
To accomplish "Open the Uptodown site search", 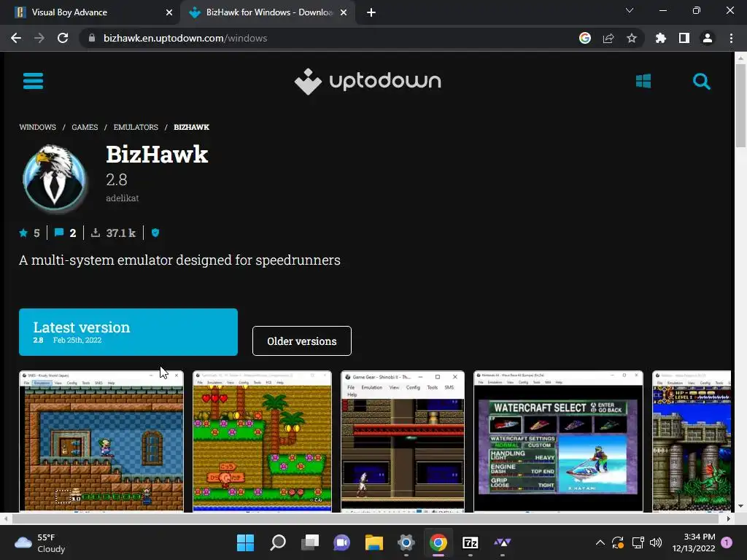I will coord(701,82).
